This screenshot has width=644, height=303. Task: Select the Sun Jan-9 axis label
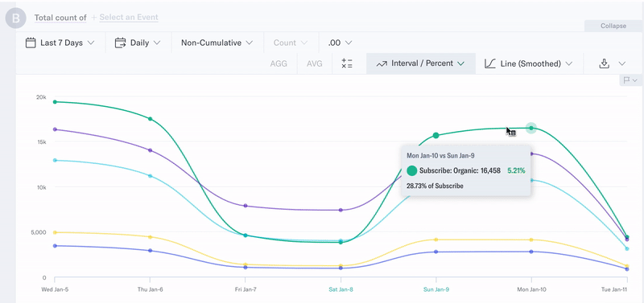436,289
